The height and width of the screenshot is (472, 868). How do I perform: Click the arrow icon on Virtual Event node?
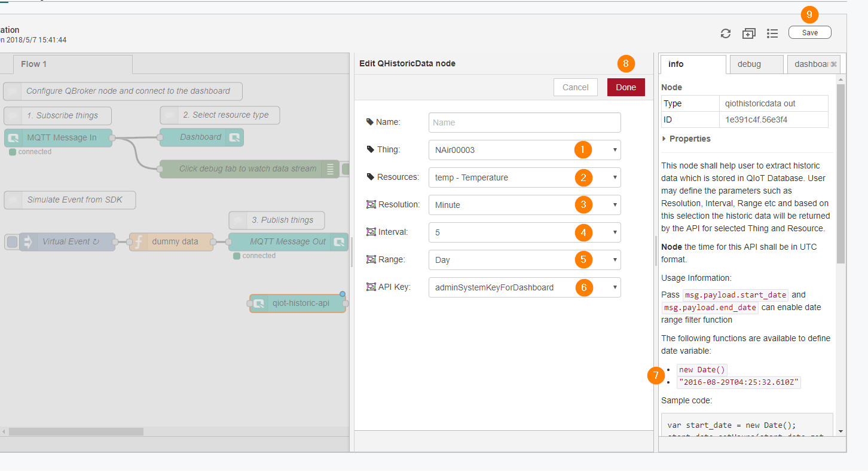pyautogui.click(x=28, y=242)
